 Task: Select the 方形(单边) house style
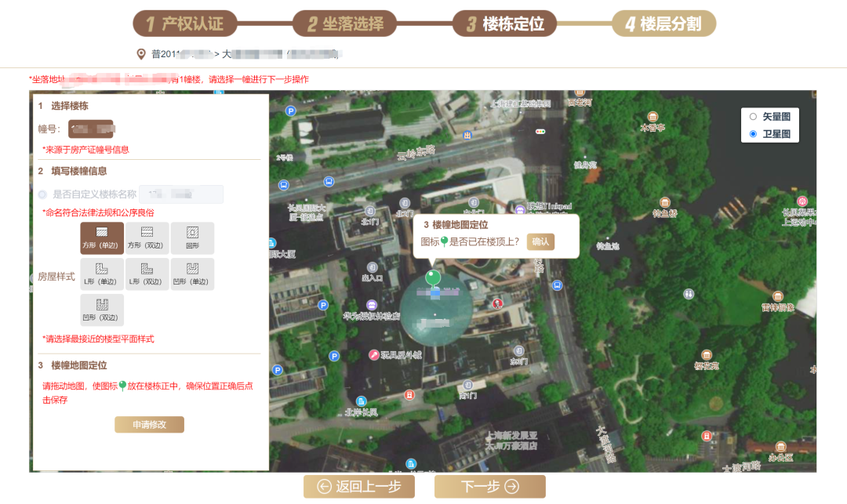click(102, 237)
